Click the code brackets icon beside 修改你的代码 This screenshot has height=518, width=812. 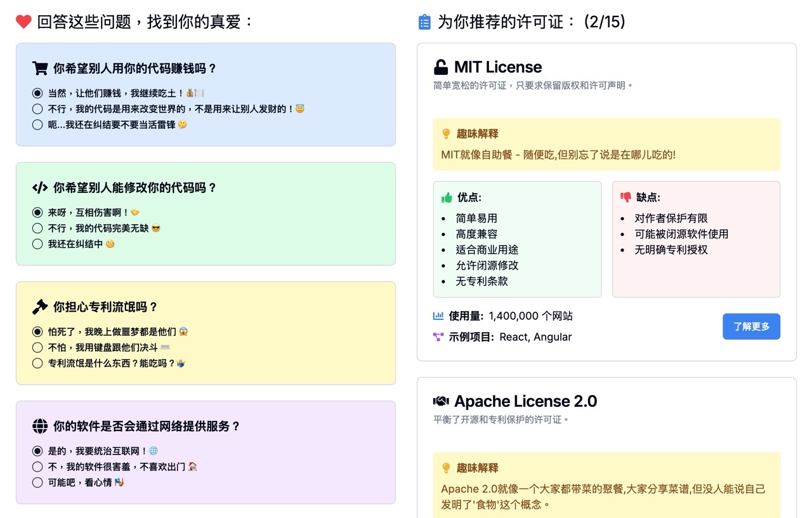coord(40,188)
